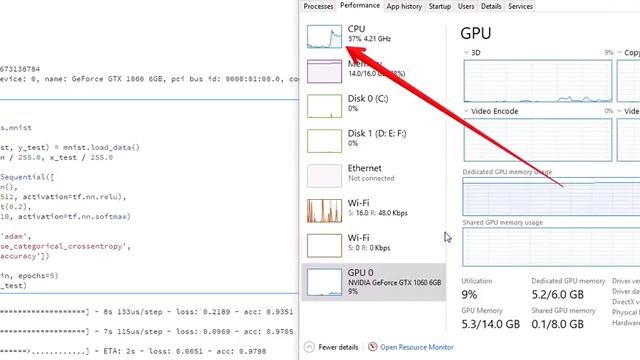Click the epochs=5 code line
Image resolution: width=640 pixels, height=360 pixels.
pyautogui.click(x=29, y=276)
